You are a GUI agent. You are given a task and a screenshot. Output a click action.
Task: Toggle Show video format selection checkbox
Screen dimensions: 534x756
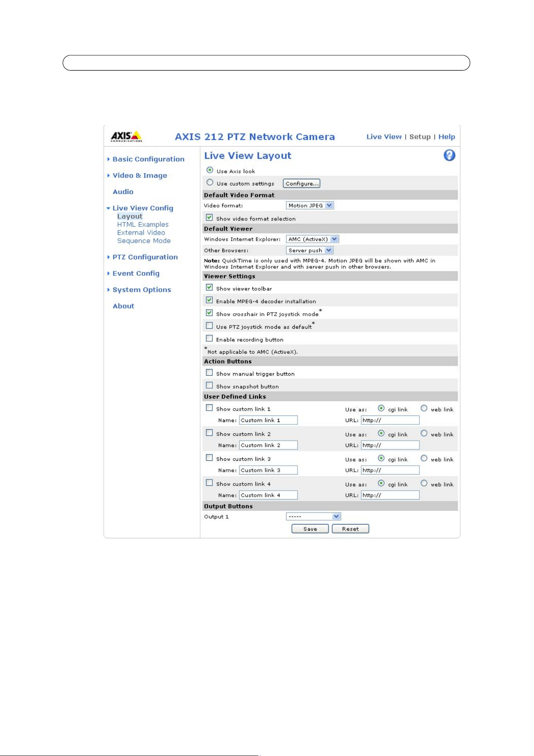pyautogui.click(x=209, y=218)
